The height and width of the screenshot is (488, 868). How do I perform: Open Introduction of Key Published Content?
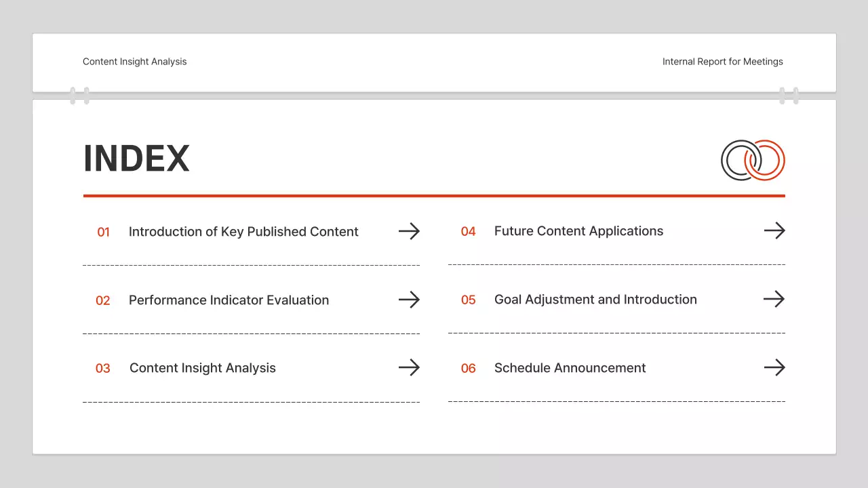pyautogui.click(x=243, y=232)
